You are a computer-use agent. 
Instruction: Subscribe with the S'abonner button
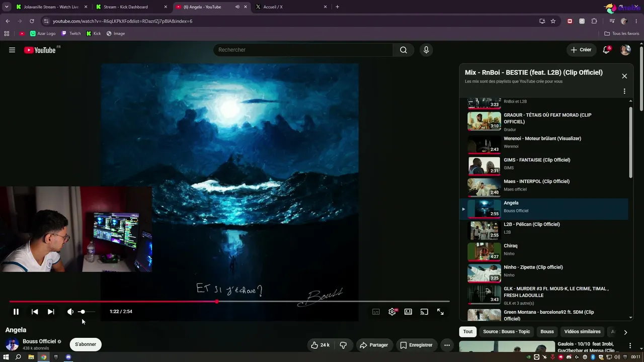coord(86,344)
